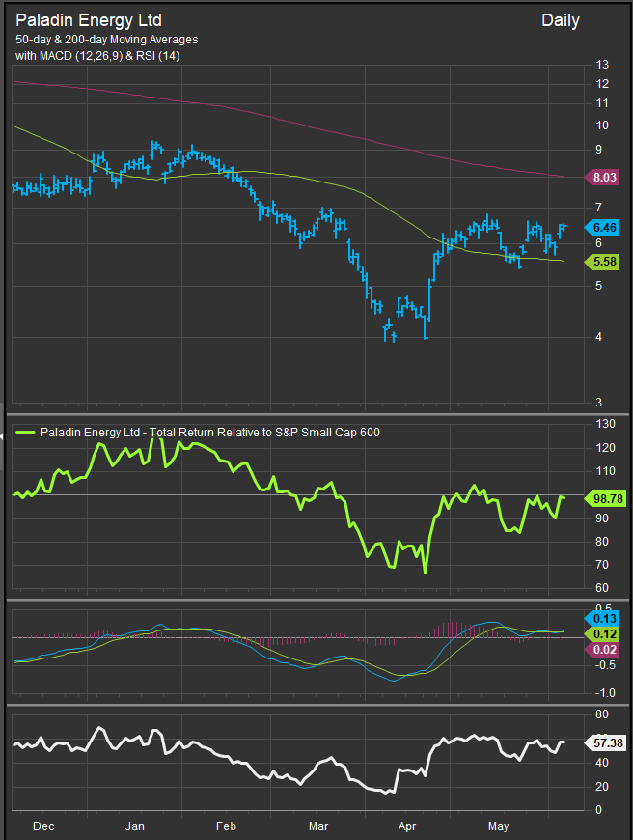633x840 pixels.
Task: Click the 200-day average value tag 8.03
Action: pyautogui.click(x=604, y=178)
